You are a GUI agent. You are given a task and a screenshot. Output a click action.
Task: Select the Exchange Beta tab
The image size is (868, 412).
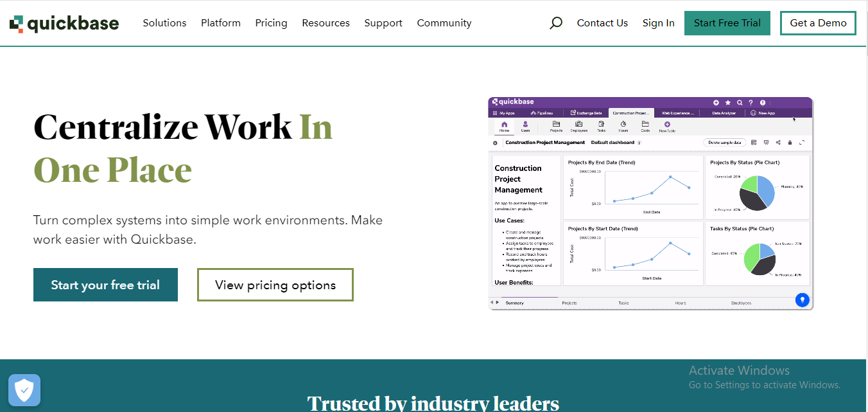586,113
